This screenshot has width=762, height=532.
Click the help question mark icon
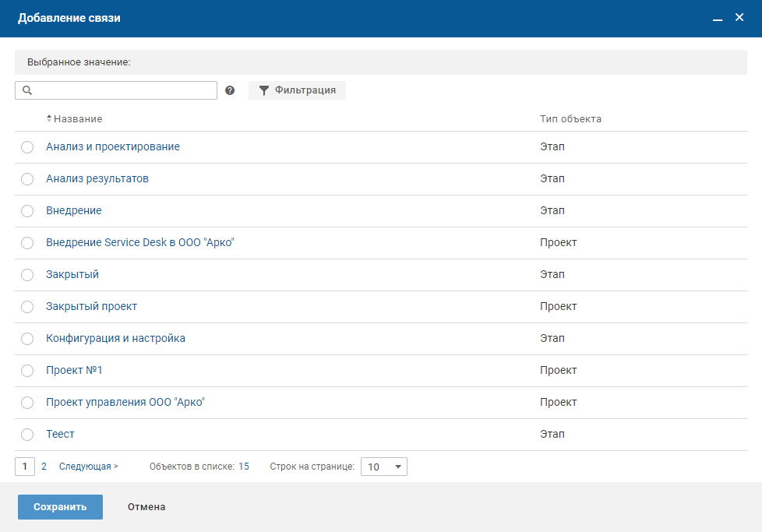pos(230,90)
